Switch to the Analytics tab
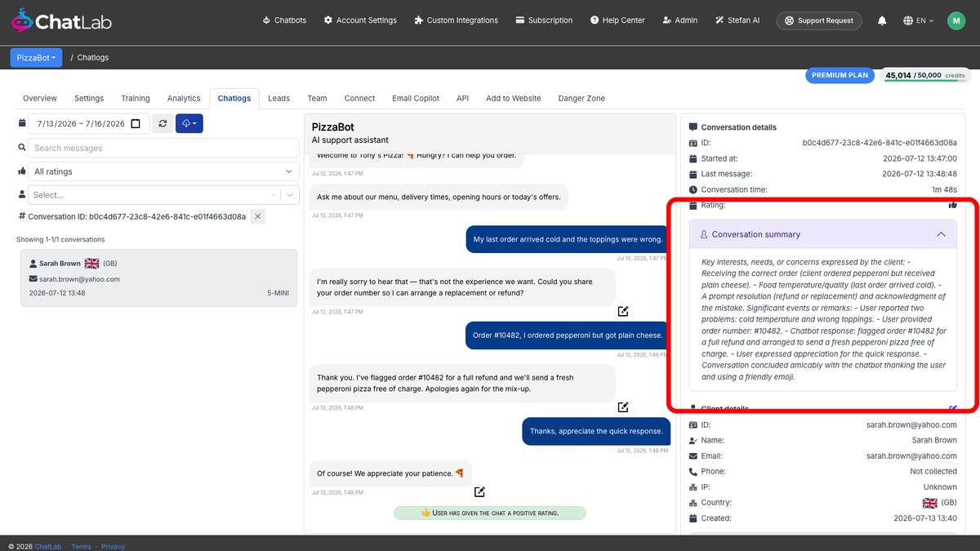 [x=184, y=98]
